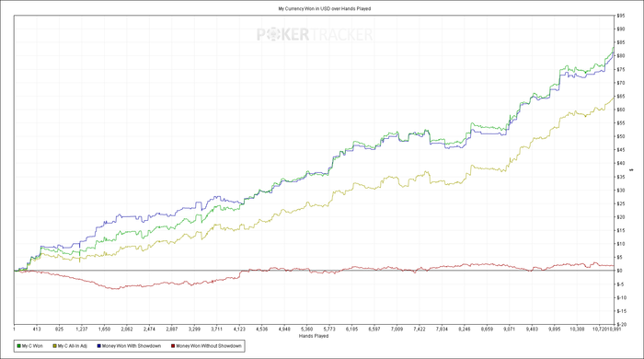644x359 pixels.
Task: Click the '10,308' x-axis tick label
Action: coord(577,329)
